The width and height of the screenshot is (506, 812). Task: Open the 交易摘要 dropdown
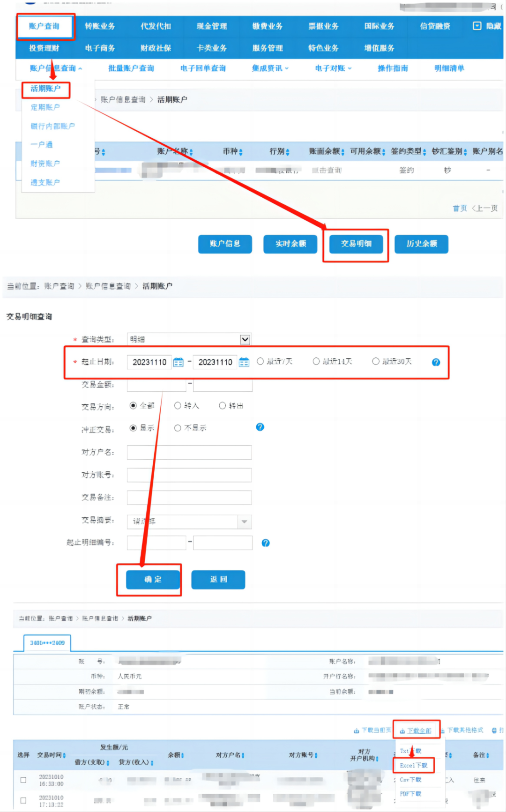(189, 521)
